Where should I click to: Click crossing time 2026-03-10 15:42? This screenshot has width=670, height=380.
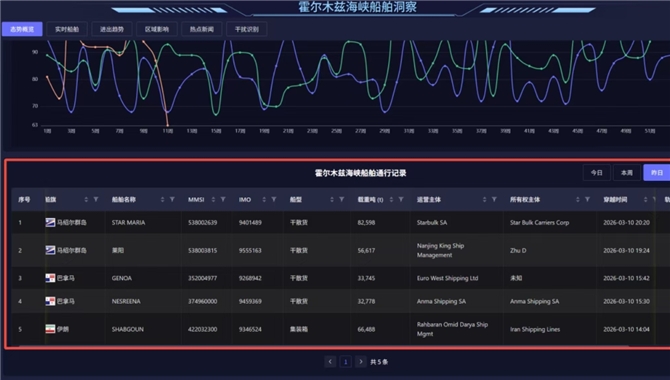pos(626,278)
